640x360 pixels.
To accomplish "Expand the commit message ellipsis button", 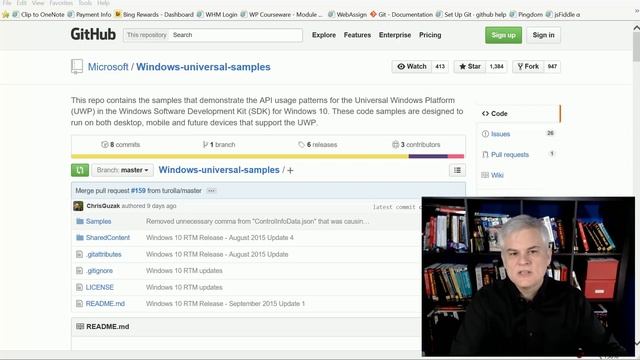I will click(211, 191).
